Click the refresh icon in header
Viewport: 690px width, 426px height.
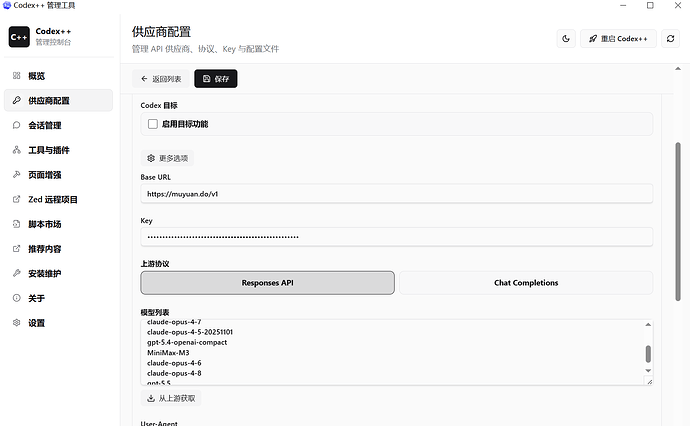click(670, 39)
